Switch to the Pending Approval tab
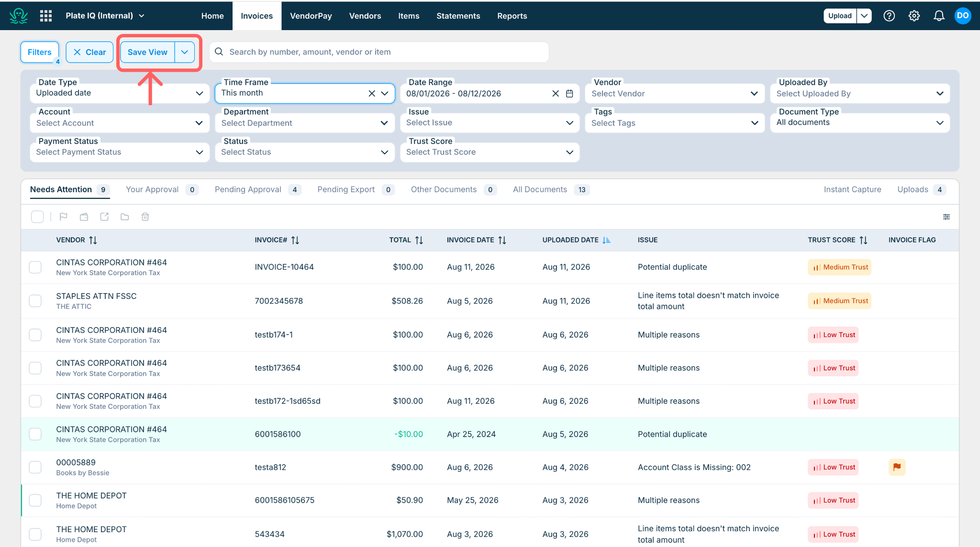Image resolution: width=980 pixels, height=547 pixels. click(257, 190)
